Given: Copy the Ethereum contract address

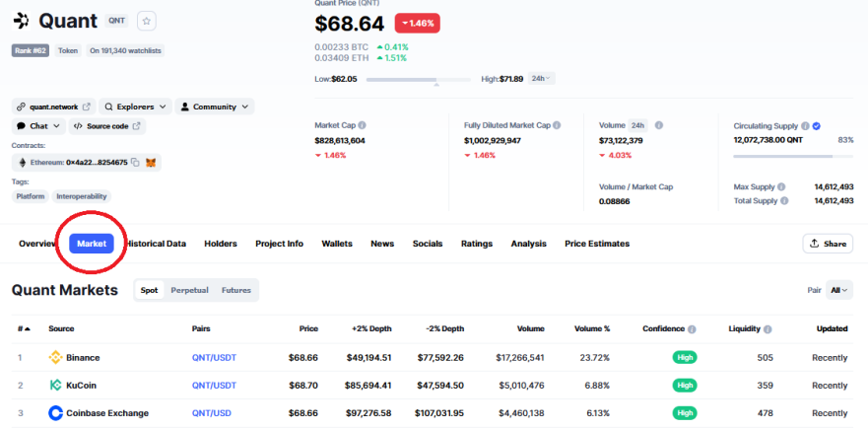Looking at the screenshot, I should [x=136, y=163].
